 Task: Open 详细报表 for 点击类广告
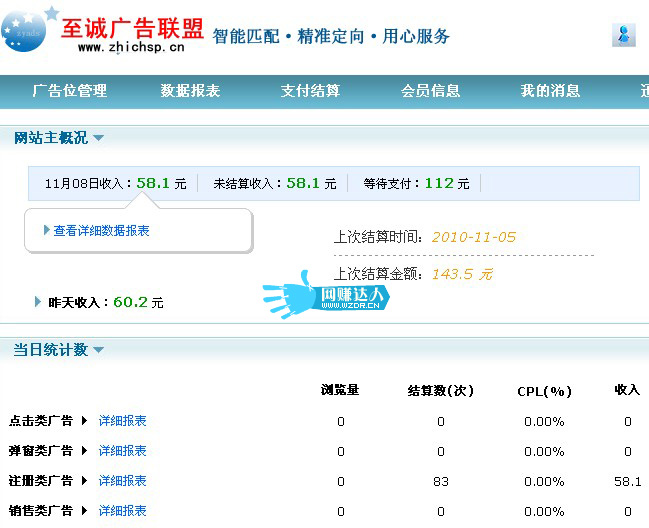pyautogui.click(x=123, y=421)
